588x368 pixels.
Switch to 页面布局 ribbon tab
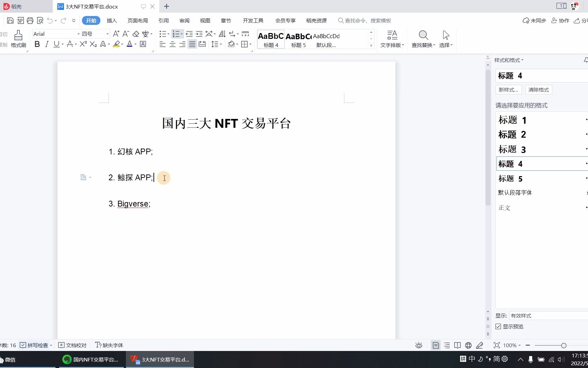(x=137, y=20)
